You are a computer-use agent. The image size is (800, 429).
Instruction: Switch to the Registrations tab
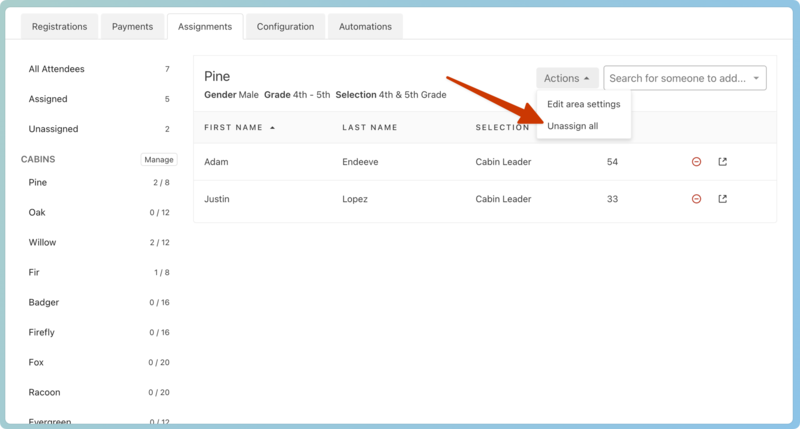click(x=59, y=27)
